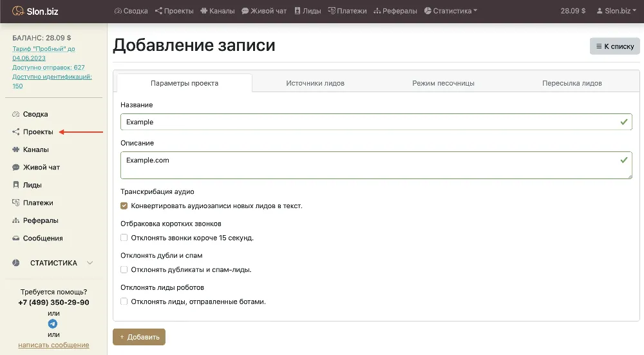
Task: Click the Добавить button
Action: [139, 337]
